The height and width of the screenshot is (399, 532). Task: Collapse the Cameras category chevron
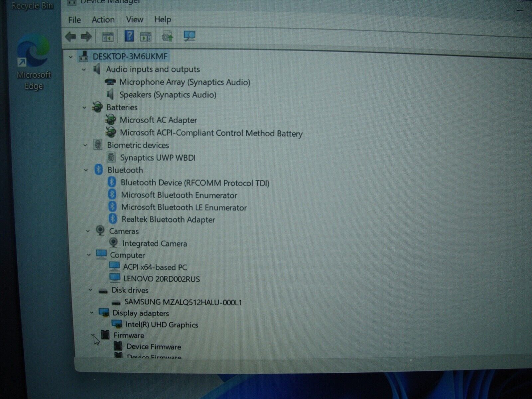88,231
